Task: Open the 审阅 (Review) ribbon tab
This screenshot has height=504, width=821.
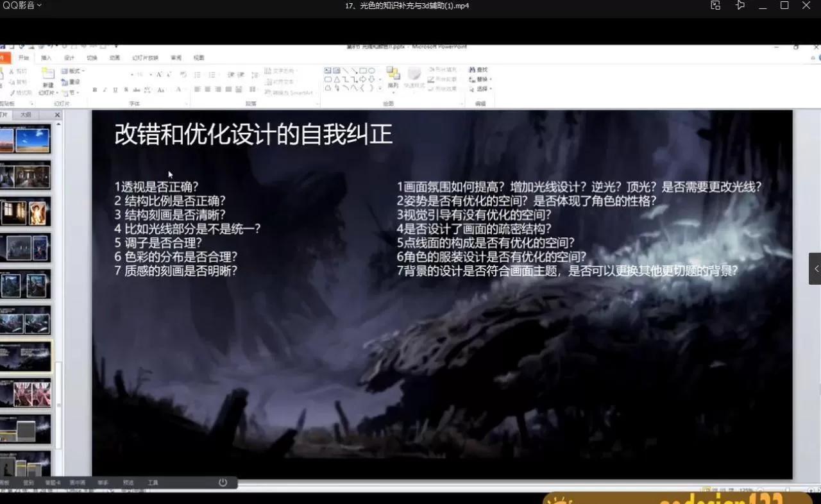Action: (x=173, y=59)
